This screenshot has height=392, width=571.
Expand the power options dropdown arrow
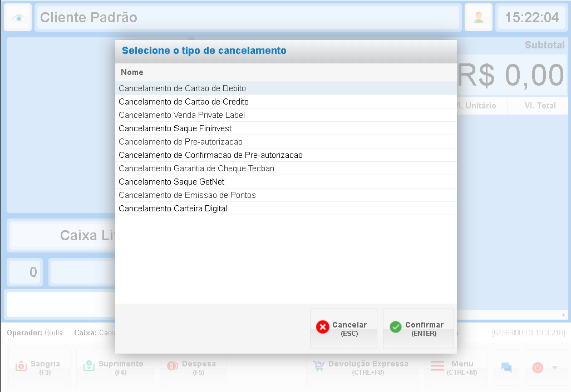[x=555, y=368]
